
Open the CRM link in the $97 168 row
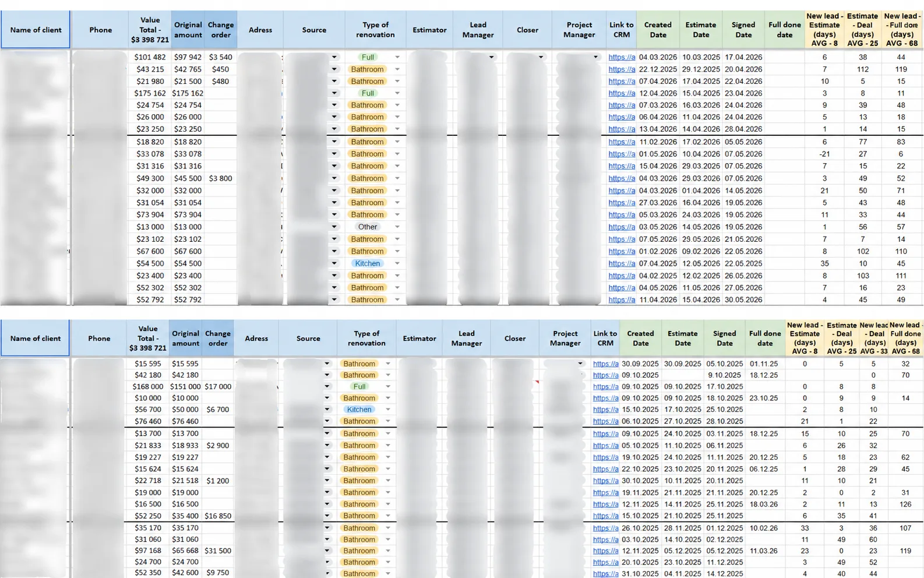[x=606, y=551]
